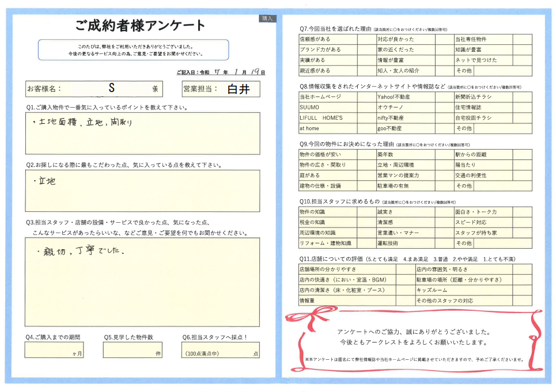Tick the box beside 誠実さ
Viewport: 556px width, 392px height.
coord(444,212)
